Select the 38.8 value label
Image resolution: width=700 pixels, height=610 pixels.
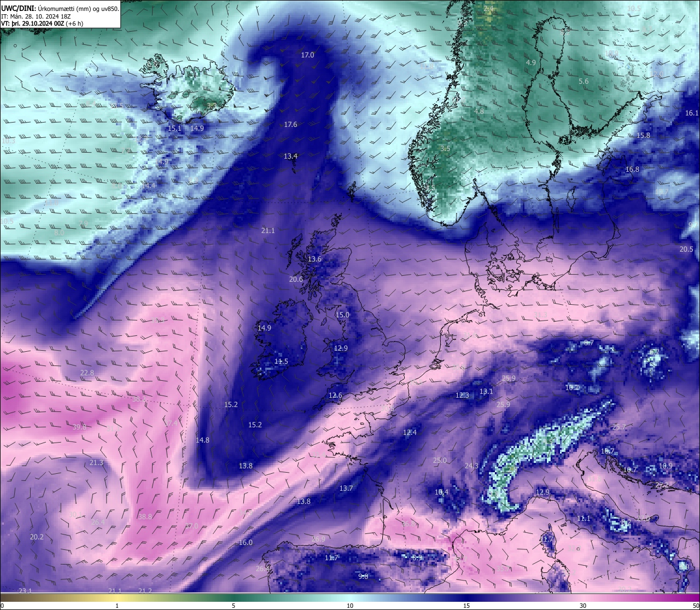click(145, 516)
